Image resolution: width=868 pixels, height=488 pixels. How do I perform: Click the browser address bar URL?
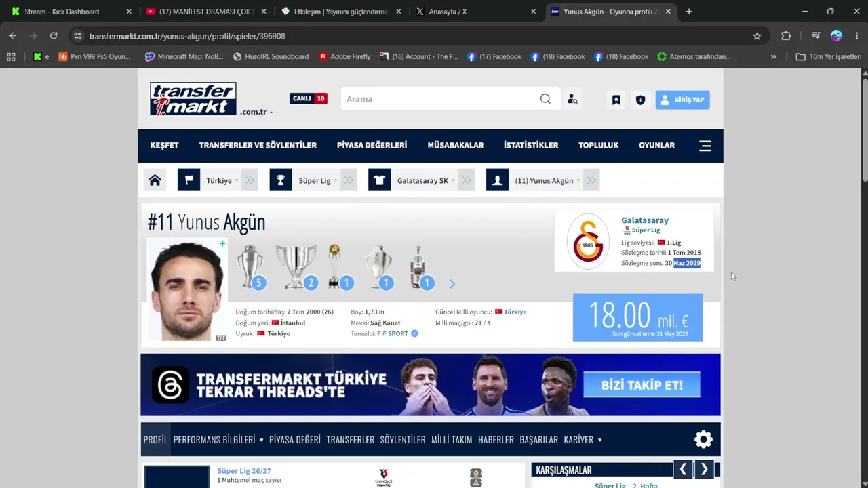[187, 36]
